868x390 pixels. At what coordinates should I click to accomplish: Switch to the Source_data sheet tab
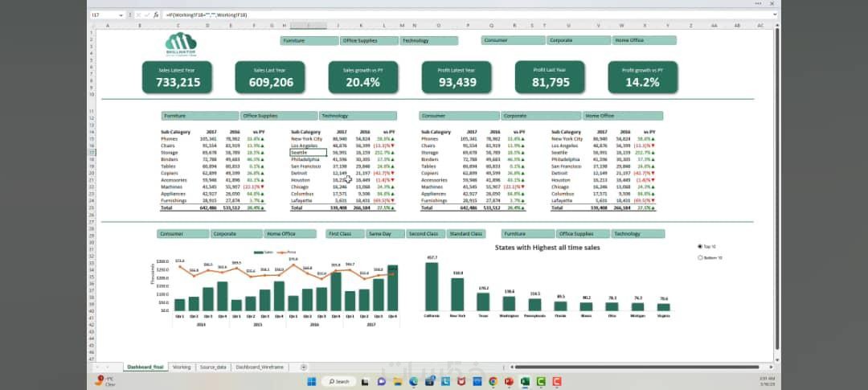tap(213, 367)
